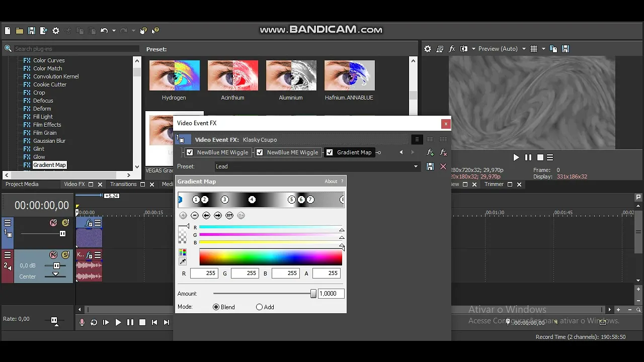This screenshot has height=362, width=644.
Task: Select the Blend mode radio button
Action: [x=216, y=307]
